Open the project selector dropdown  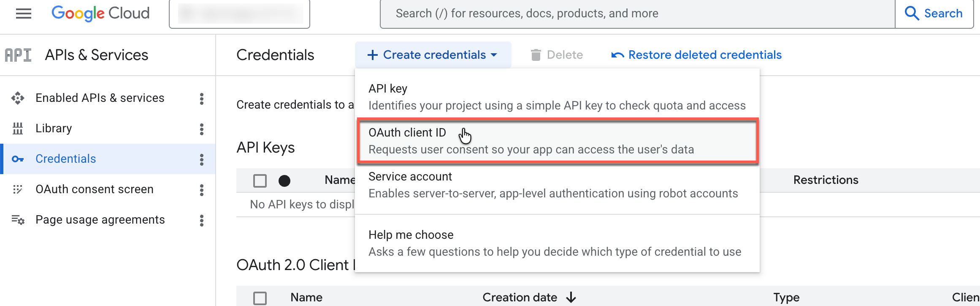pos(239,14)
